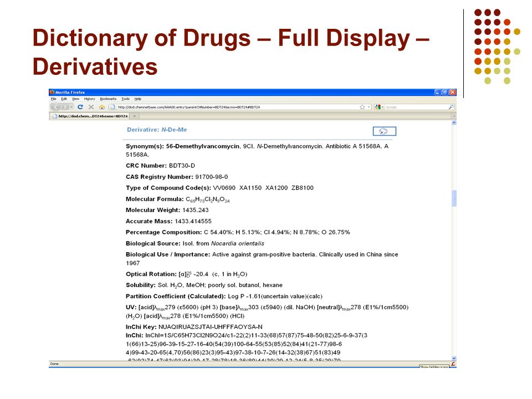Select the dod.chem...BDT24 browser tab
532x399 pixels.
click(90, 116)
